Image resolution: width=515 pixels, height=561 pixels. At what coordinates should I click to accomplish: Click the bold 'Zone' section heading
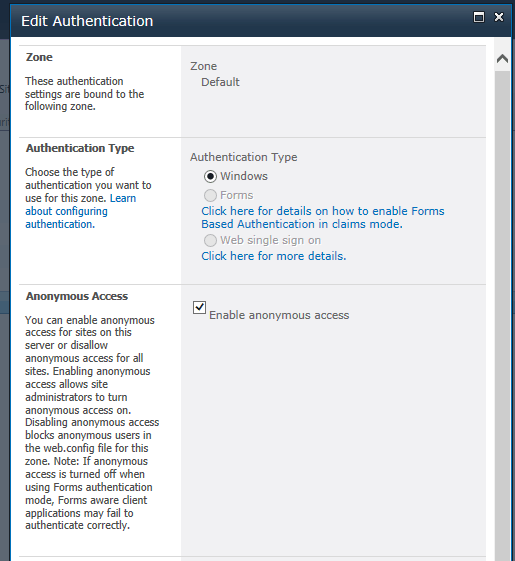point(39,57)
